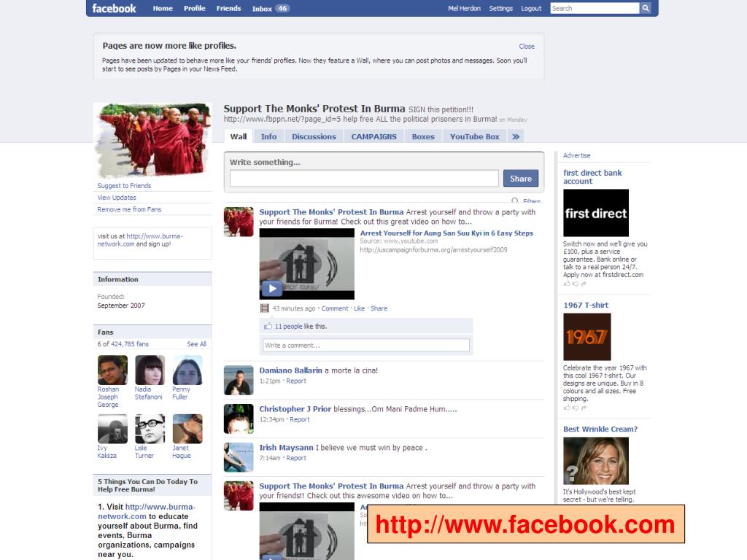Open Nadia Stefanoni's fan photo
This screenshot has width=747, height=560.
click(x=150, y=370)
